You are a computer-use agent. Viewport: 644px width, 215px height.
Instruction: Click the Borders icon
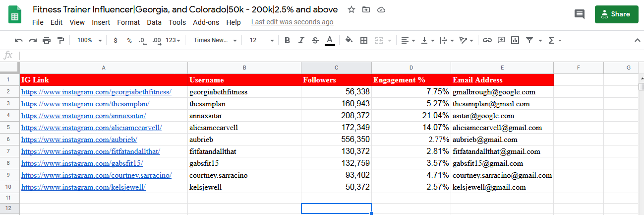click(364, 40)
